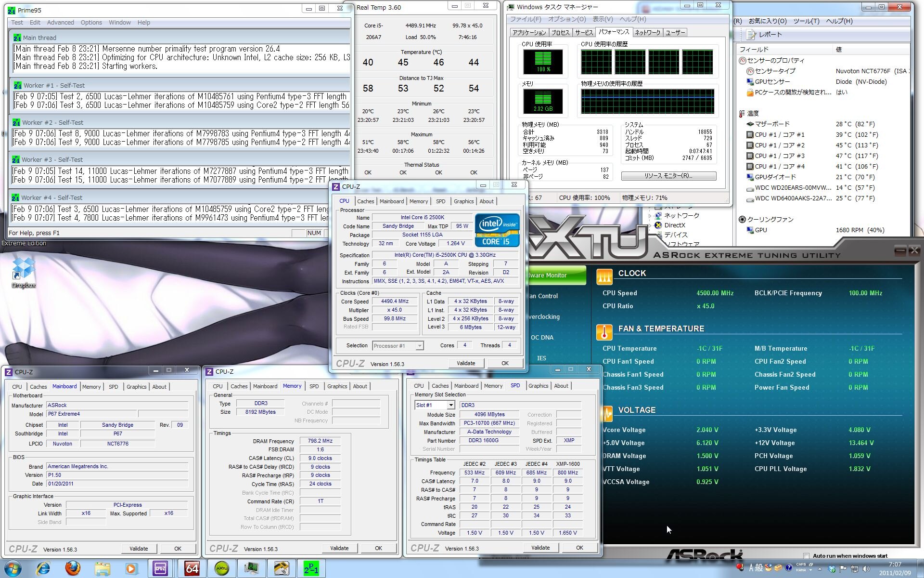
Task: Launch Firefox from the taskbar
Action: pos(73,568)
